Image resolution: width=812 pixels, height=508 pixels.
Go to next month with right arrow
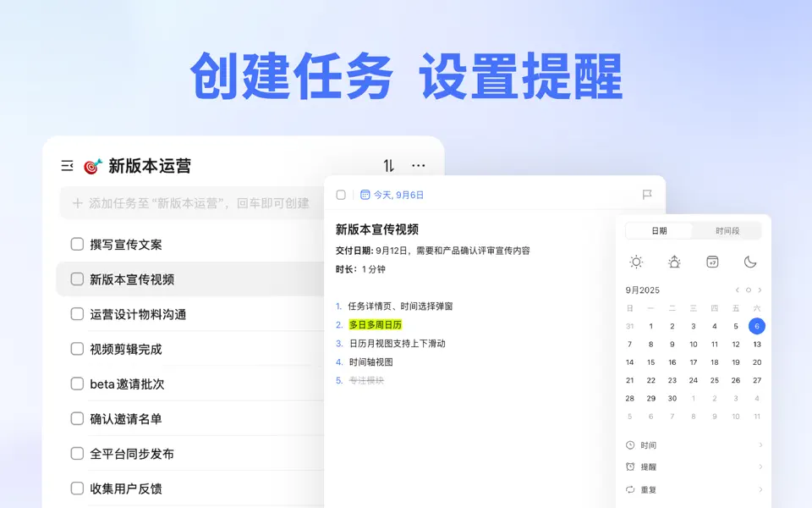760,290
